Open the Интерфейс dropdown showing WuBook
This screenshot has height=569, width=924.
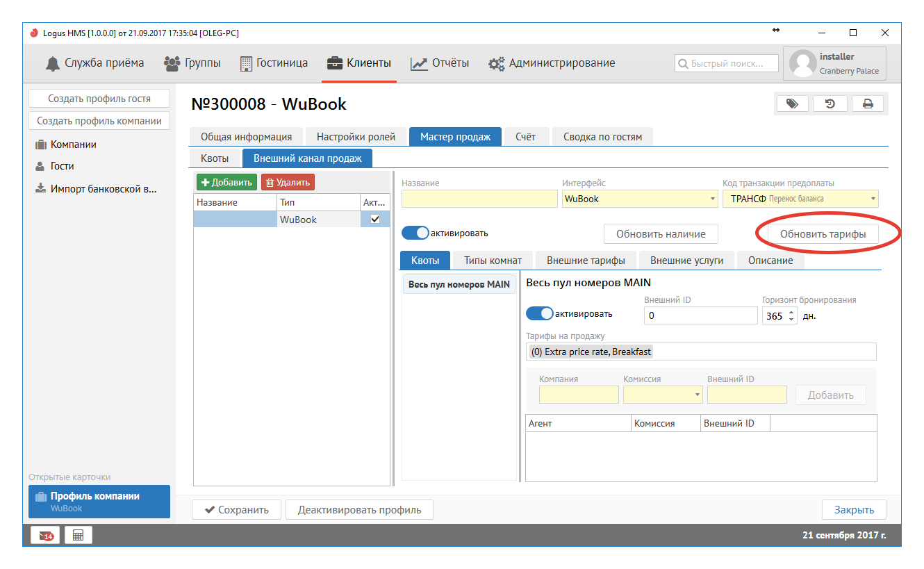(640, 199)
